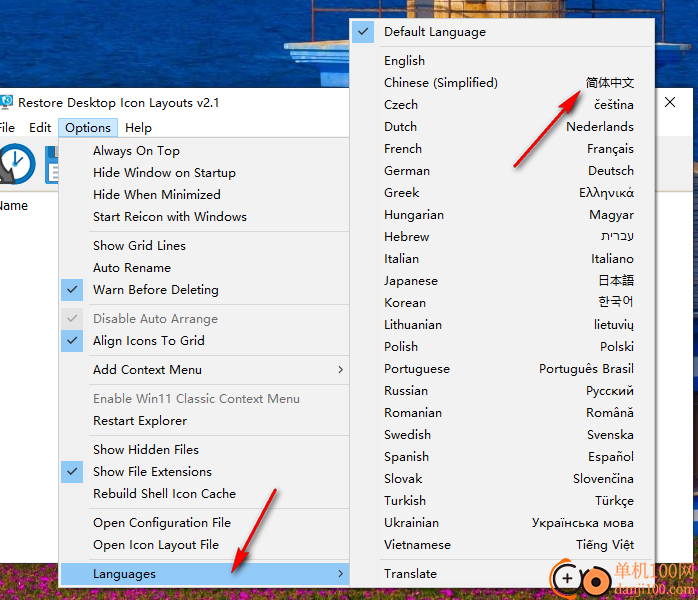
Task: Toggle Show Grid Lines
Action: click(x=205, y=246)
